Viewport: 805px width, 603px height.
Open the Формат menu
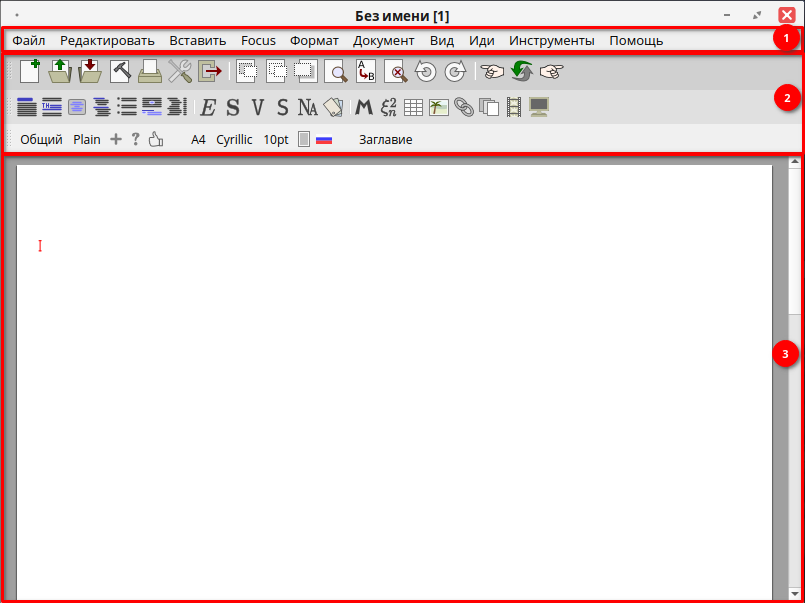(x=314, y=41)
